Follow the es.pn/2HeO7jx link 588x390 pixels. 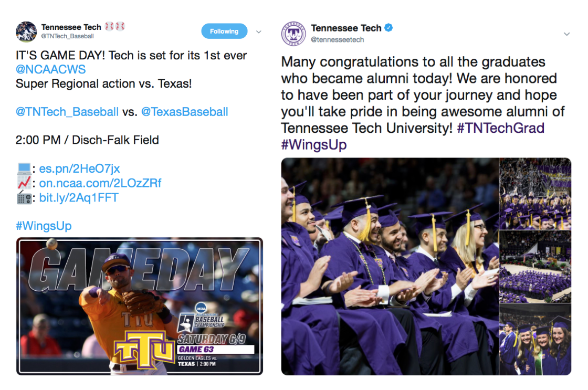tap(79, 168)
